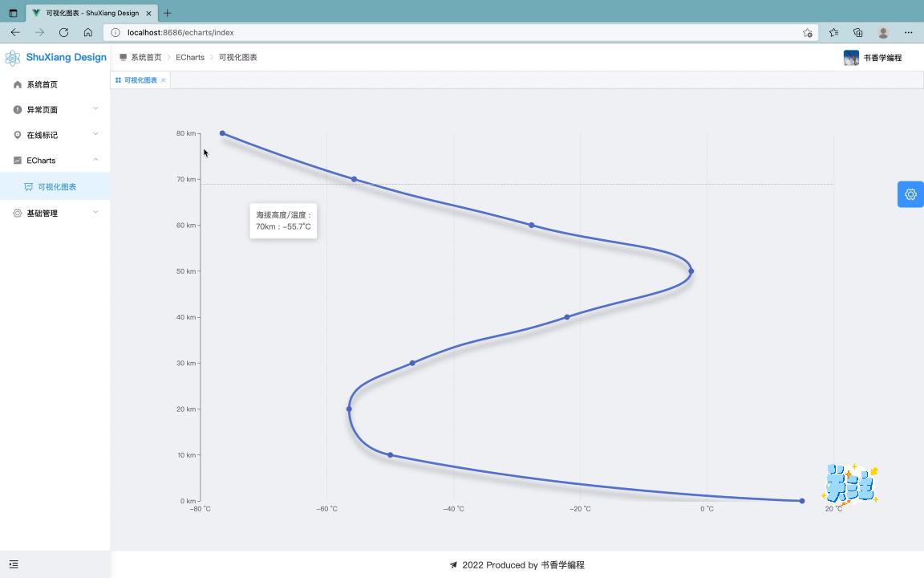Add page to favorites star icon
This screenshot has height=578, width=924.
coord(808,32)
